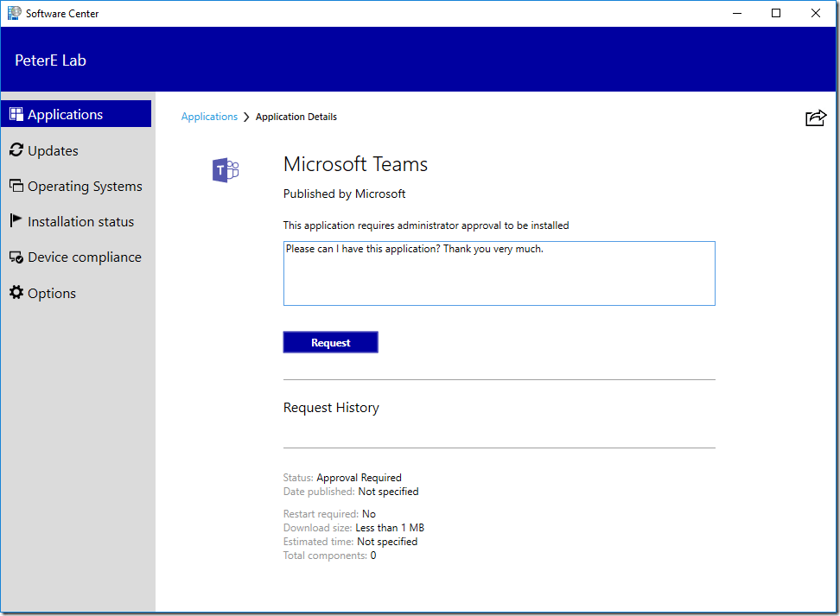The height and width of the screenshot is (616, 840).
Task: Click the Software Center title bar icon
Action: [x=14, y=13]
